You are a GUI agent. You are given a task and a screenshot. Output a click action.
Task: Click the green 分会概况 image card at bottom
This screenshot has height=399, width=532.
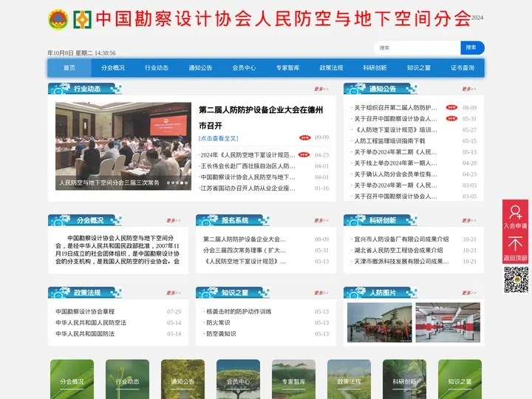pos(72,379)
